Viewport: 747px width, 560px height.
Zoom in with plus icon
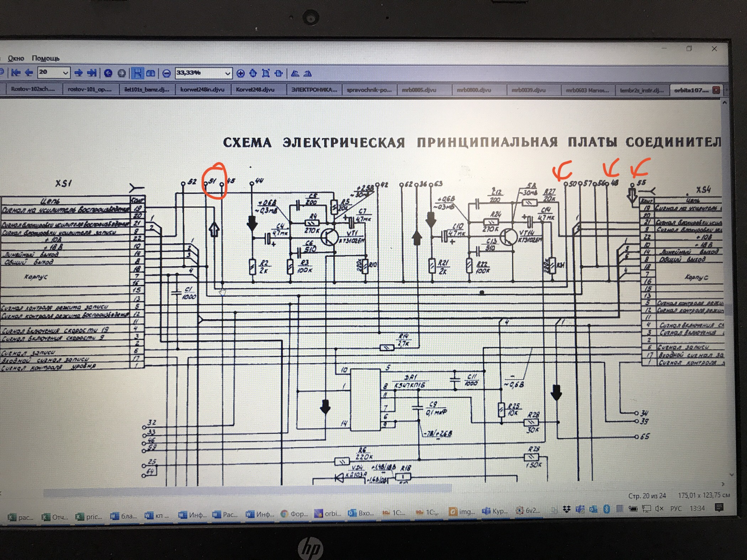240,74
